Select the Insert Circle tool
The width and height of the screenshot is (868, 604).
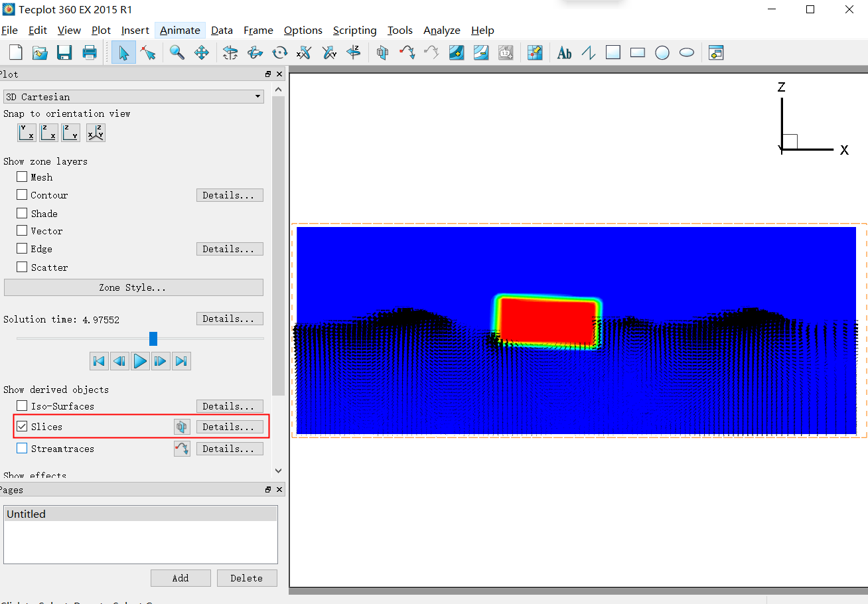(662, 52)
